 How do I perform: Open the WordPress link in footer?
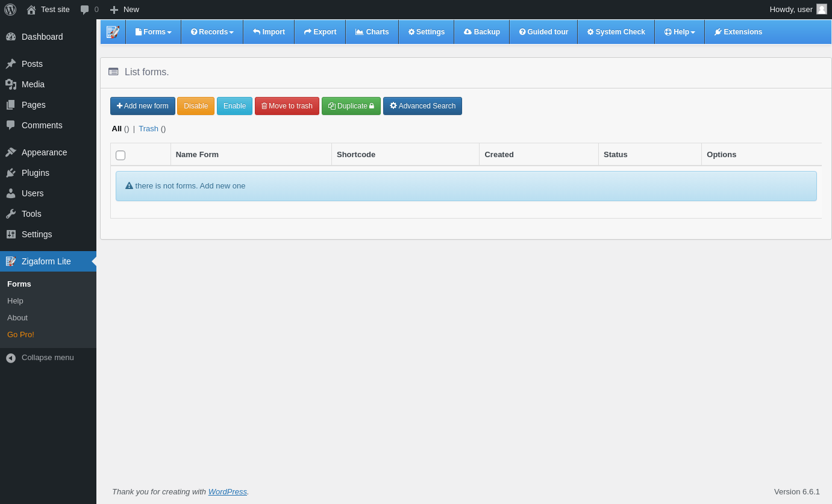pos(228,491)
